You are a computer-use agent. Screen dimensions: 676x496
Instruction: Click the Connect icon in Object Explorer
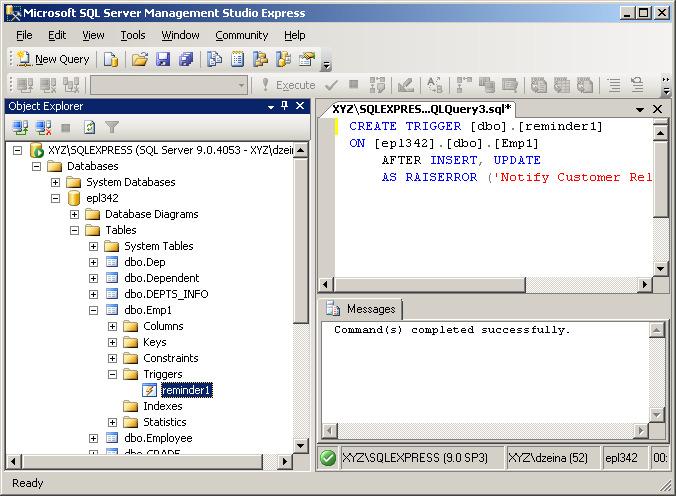click(x=20, y=128)
